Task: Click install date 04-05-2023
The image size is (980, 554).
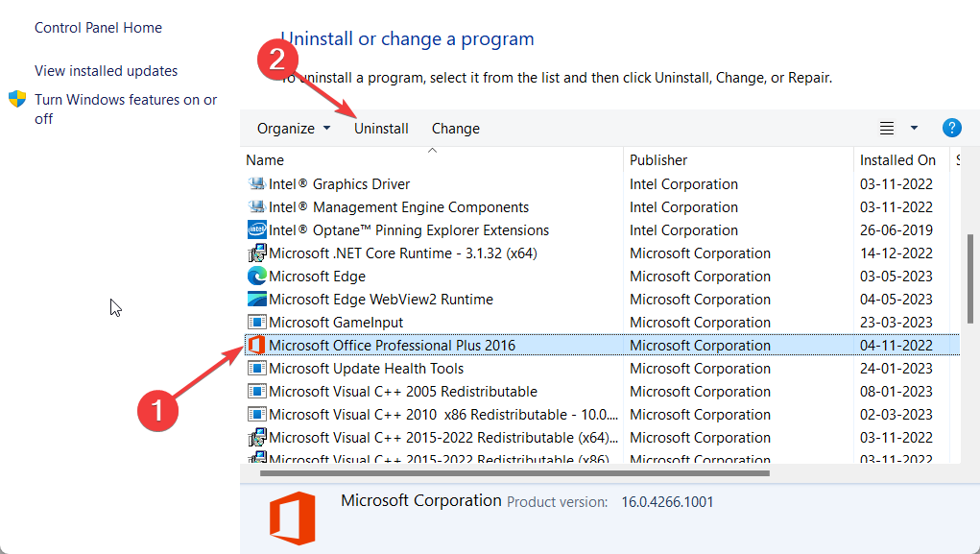Action: pyautogui.click(x=896, y=300)
